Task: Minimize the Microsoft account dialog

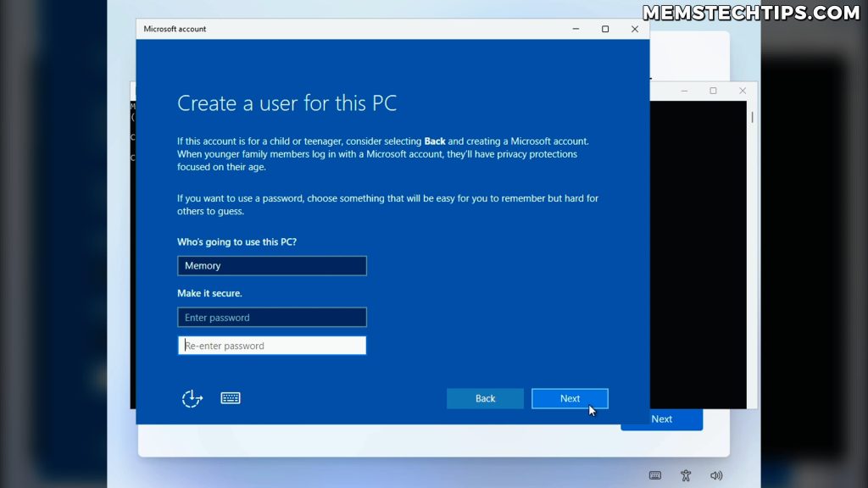Action: 575,28
